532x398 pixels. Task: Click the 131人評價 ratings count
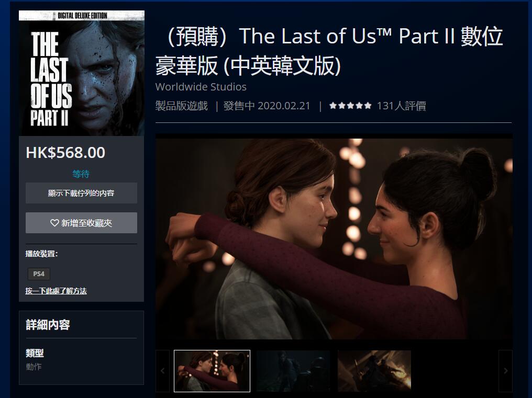tap(402, 106)
